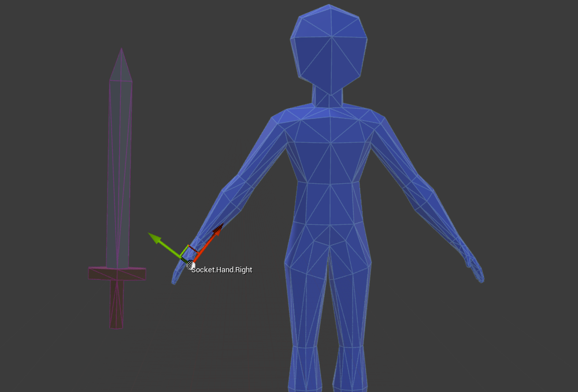
Task: Select the square plane handle on the gizmo
Action: click(192, 250)
